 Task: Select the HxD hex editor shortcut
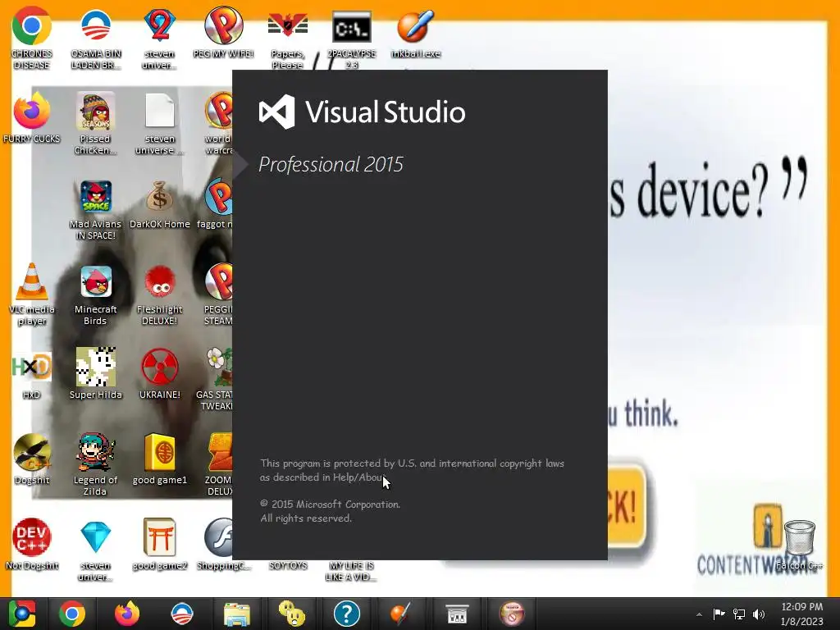pos(32,374)
